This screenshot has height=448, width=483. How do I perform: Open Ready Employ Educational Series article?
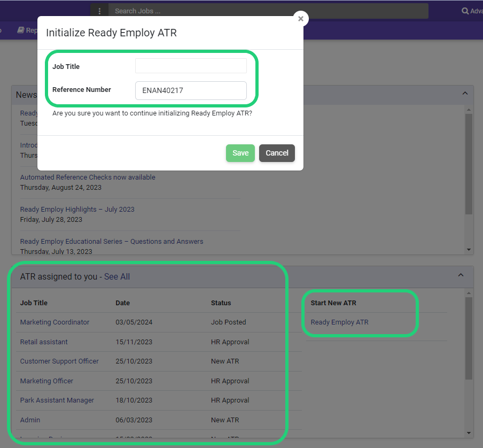tap(112, 241)
